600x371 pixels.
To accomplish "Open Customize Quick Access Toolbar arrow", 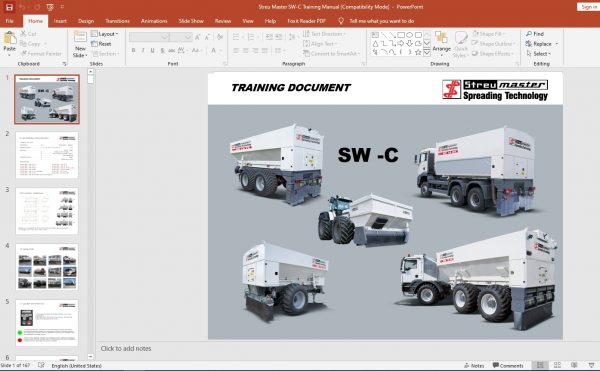I will pyautogui.click(x=62, y=7).
